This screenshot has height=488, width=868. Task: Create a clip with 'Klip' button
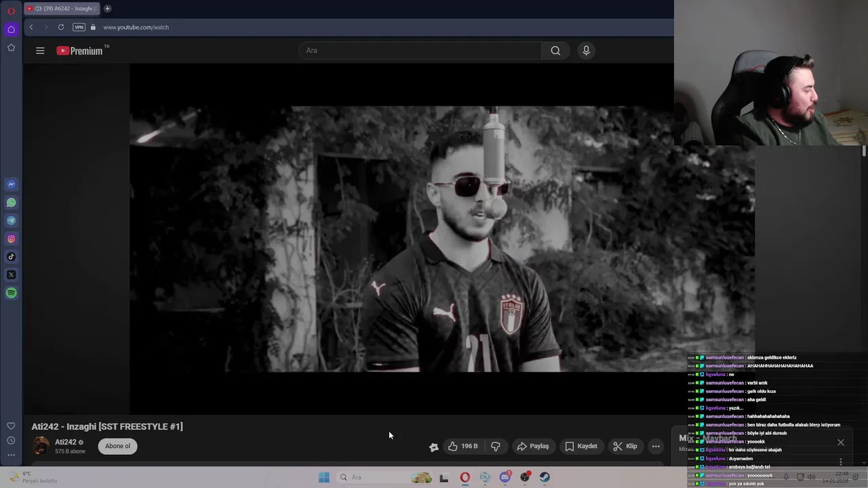(x=625, y=446)
